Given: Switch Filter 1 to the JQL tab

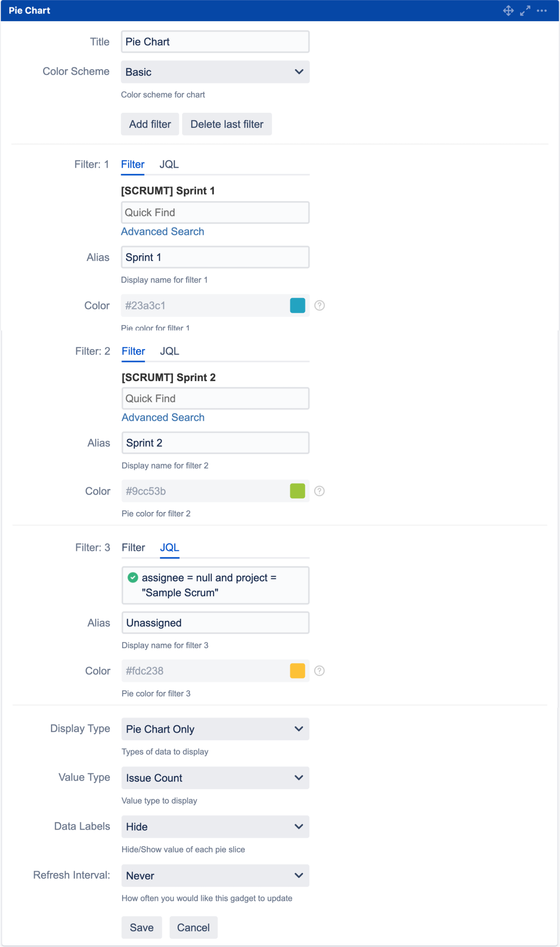Looking at the screenshot, I should pyautogui.click(x=169, y=164).
